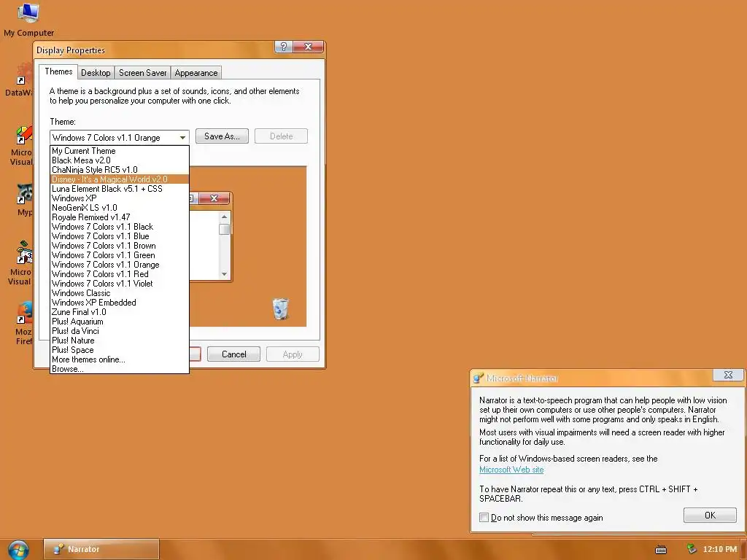This screenshot has height=560, width=747.
Task: Click Browse... entry in theme list
Action: (120, 369)
